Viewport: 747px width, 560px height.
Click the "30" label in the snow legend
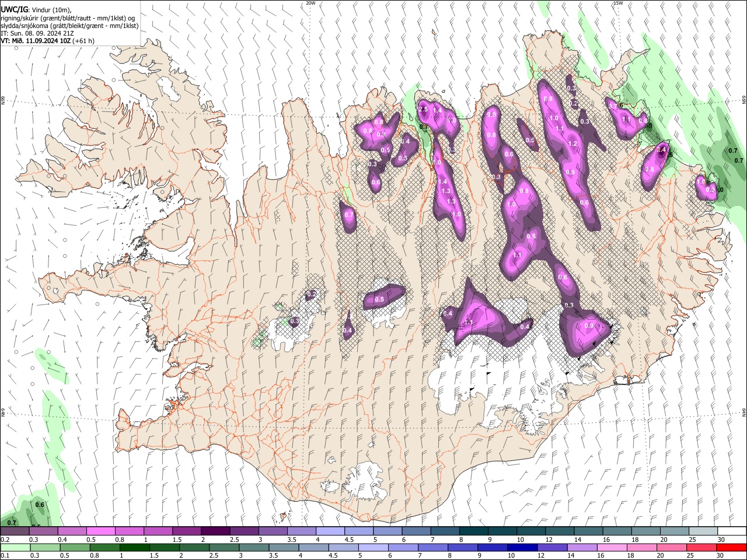pos(721,540)
